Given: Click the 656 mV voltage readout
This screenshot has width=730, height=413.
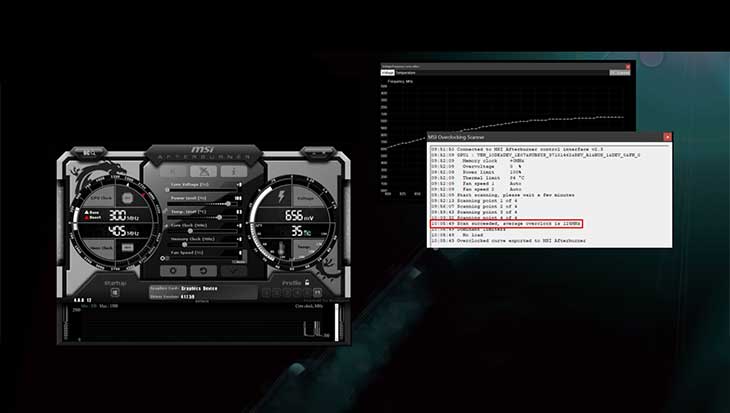Looking at the screenshot, I should pyautogui.click(x=299, y=216).
